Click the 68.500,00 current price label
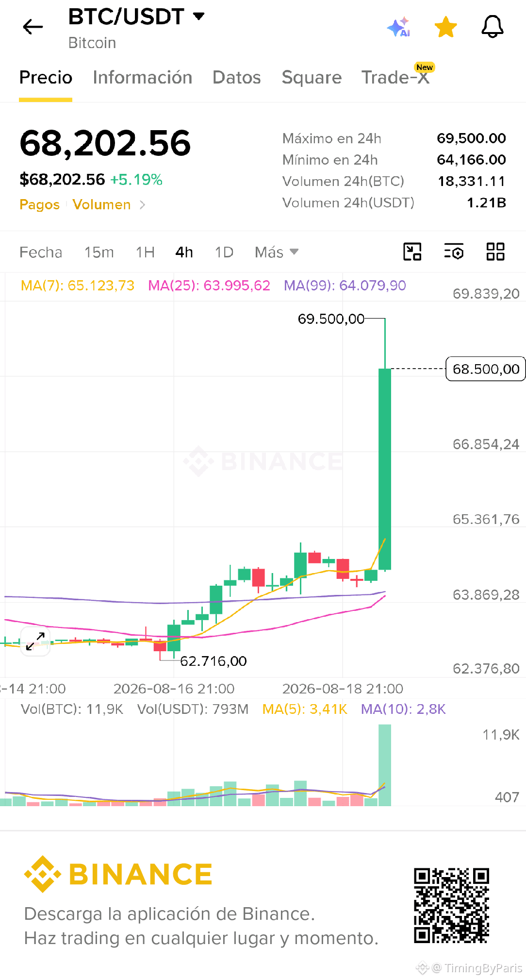526x980 pixels. (x=486, y=369)
